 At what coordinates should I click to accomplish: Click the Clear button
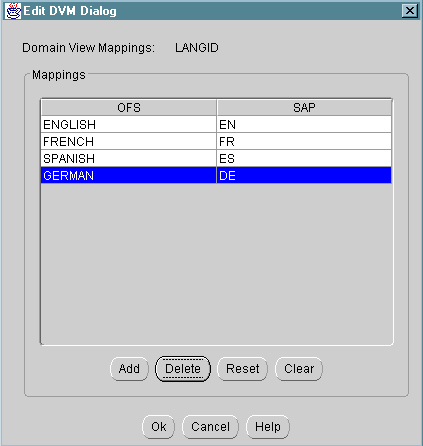coord(299,369)
